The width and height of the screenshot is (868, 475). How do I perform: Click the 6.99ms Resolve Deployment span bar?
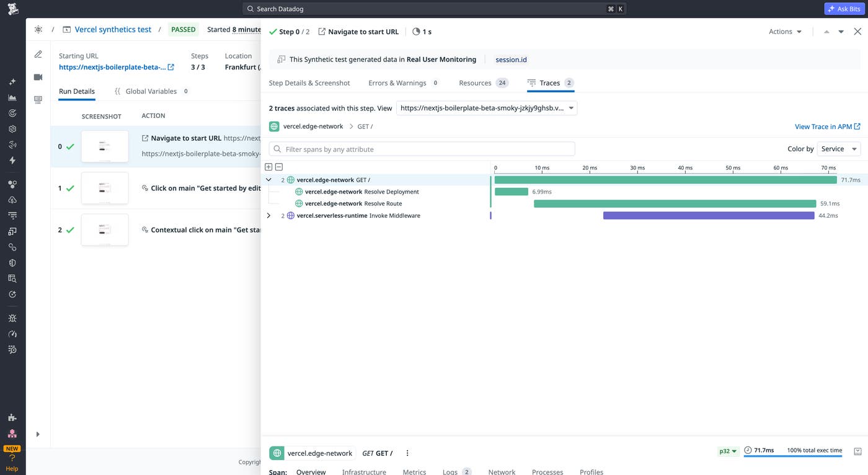pos(511,192)
